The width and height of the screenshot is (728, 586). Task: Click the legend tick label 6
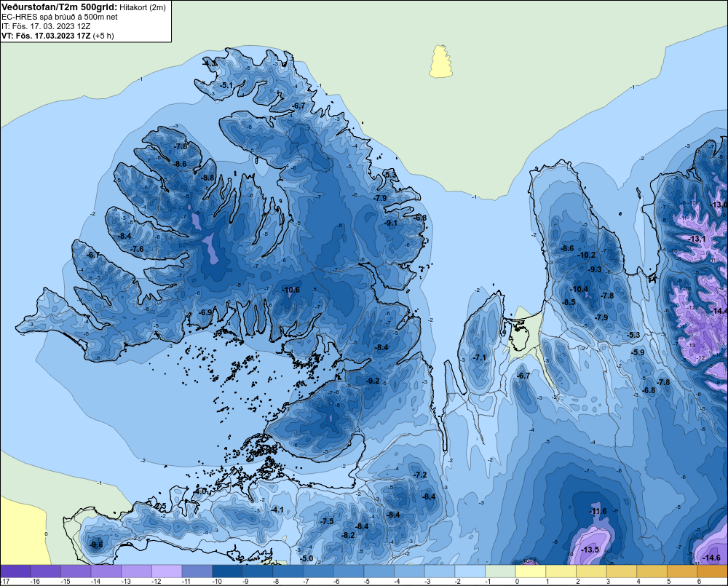(x=698, y=582)
